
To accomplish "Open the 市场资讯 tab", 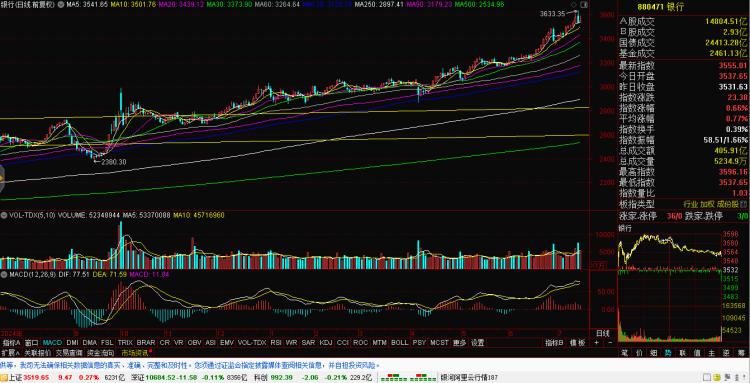I will click(x=136, y=353).
